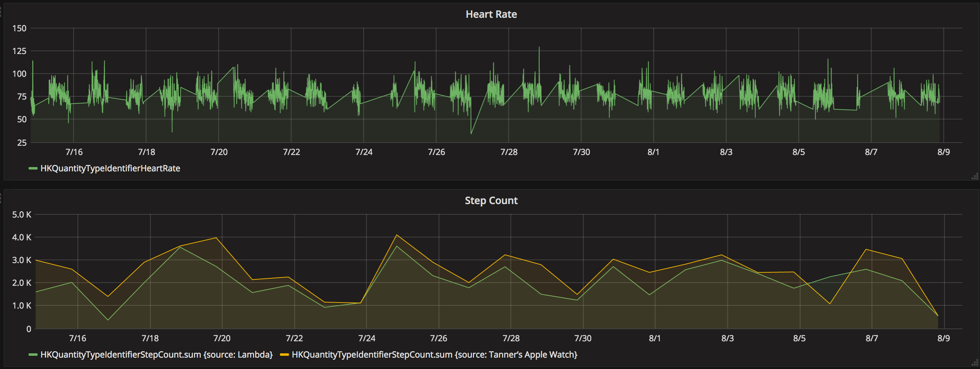Click the Step Count panel resize handle

[x=975, y=363]
